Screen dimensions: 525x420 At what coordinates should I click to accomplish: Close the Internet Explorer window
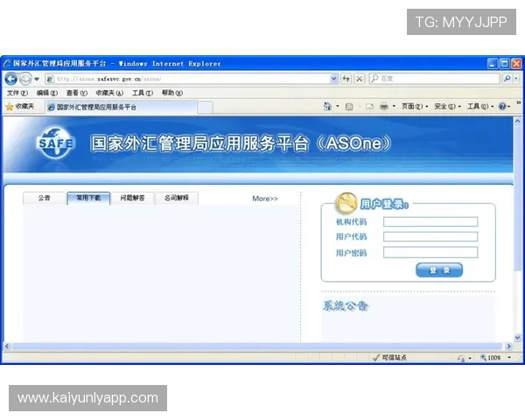click(516, 63)
